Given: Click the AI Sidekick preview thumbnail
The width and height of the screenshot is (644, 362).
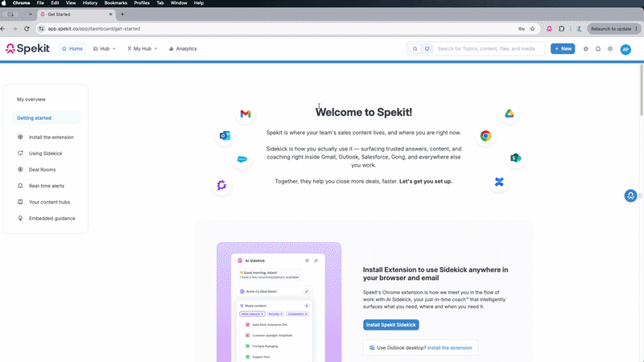Looking at the screenshot, I should point(279,302).
